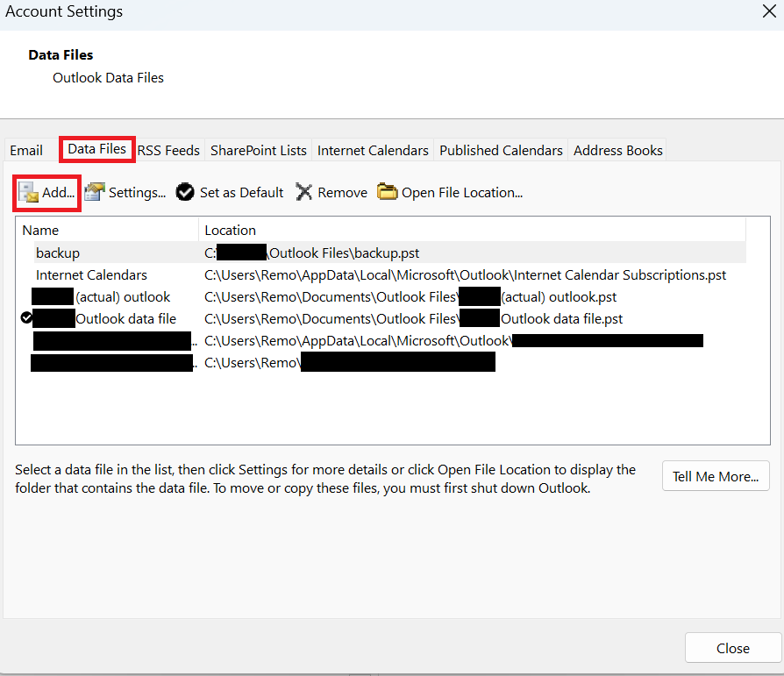
Task: Open the Published Calendars tab
Action: pyautogui.click(x=500, y=150)
